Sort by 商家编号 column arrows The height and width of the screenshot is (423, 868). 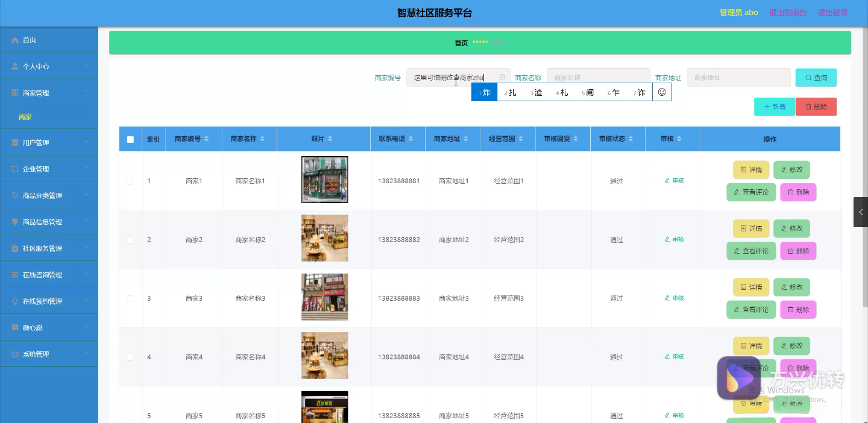pyautogui.click(x=207, y=139)
